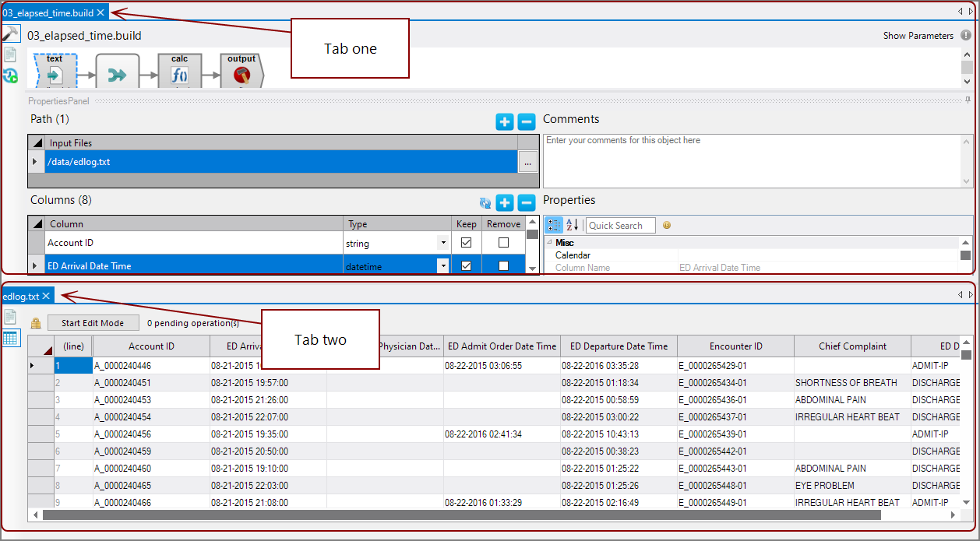Check Remove for Account ID column
The height and width of the screenshot is (541, 980).
[x=503, y=243]
